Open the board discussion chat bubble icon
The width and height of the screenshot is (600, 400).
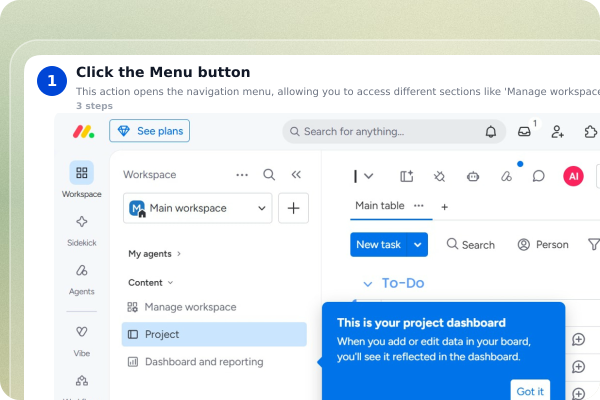pyautogui.click(x=538, y=176)
